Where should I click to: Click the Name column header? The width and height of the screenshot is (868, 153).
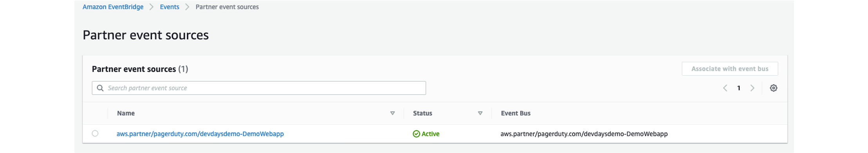coord(126,113)
